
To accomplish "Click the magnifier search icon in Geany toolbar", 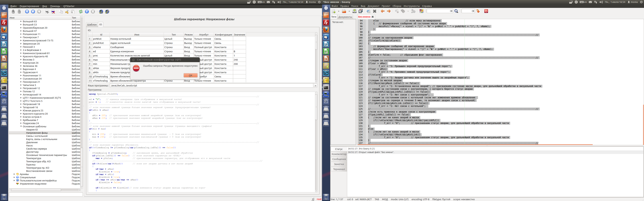I will [x=456, y=11].
